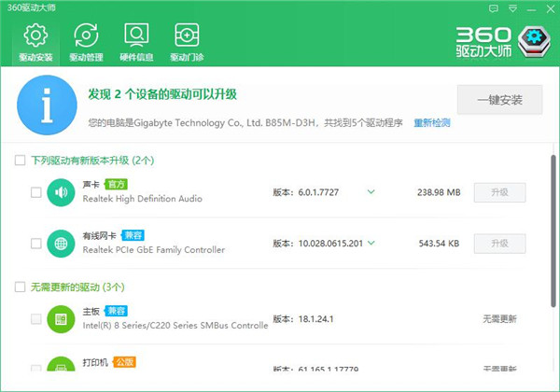Click the 下列驱动有新版本升级 (2个) label

point(92,161)
